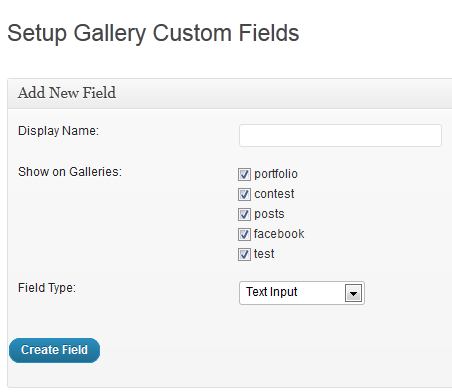Click the Field Type label
This screenshot has width=452, height=392.
[x=47, y=288]
